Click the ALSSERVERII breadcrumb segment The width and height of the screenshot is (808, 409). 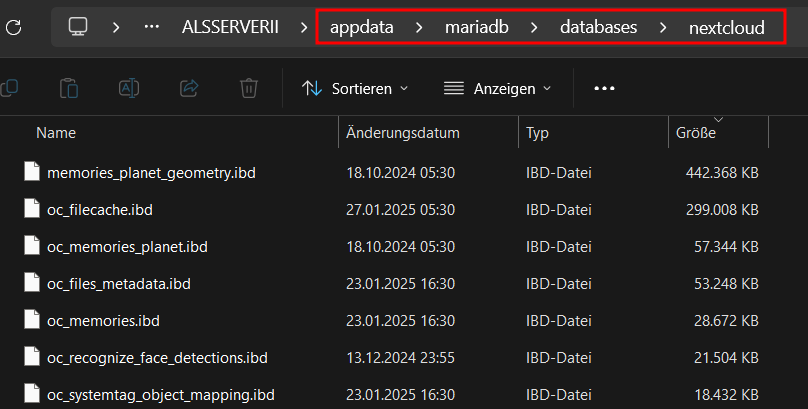coord(230,27)
